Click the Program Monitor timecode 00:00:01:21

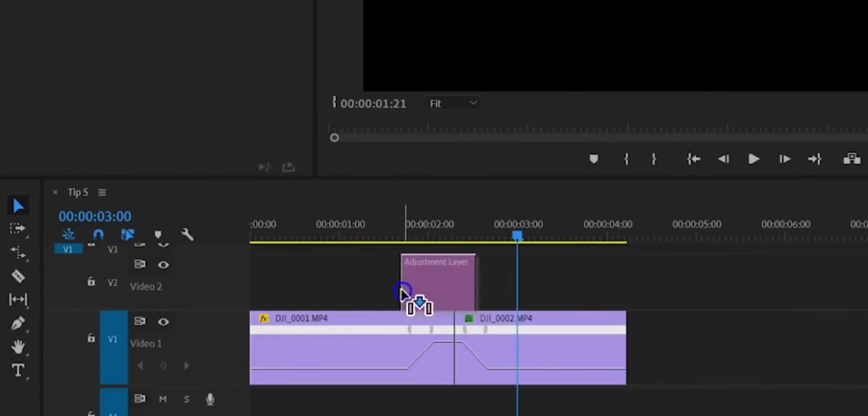(x=373, y=104)
